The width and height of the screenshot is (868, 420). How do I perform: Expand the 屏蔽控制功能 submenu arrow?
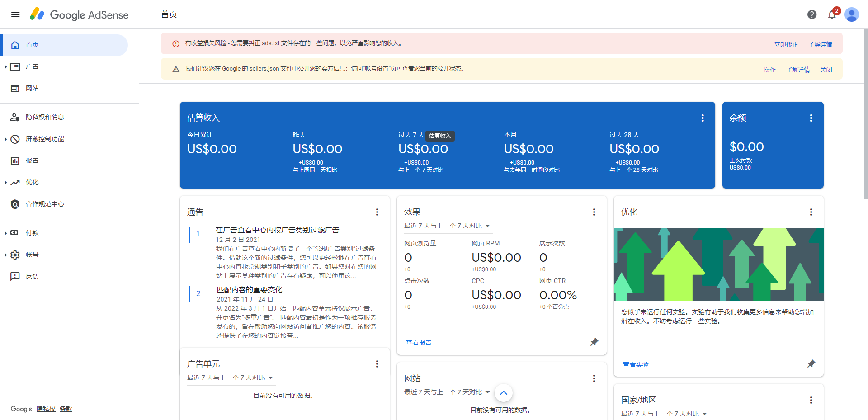(6, 139)
